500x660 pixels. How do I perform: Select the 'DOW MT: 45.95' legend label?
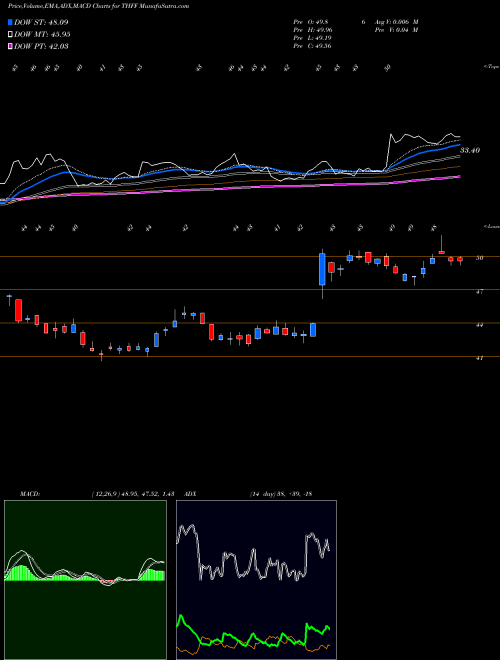(x=42, y=35)
